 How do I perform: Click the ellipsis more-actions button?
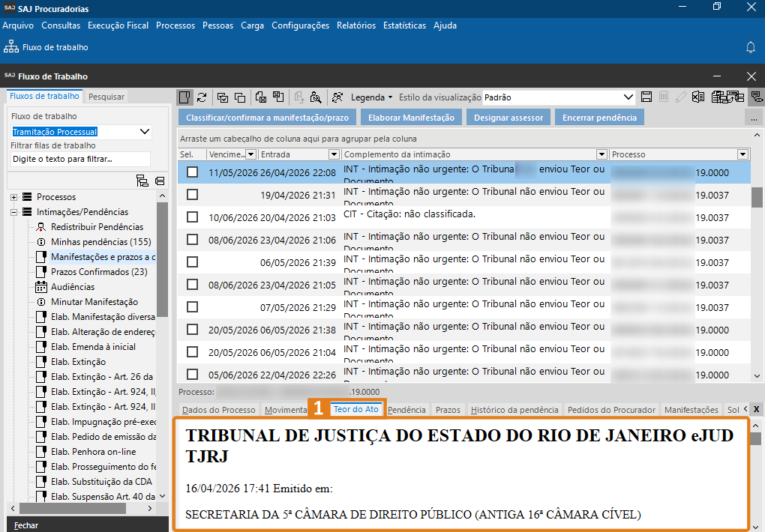pyautogui.click(x=754, y=118)
